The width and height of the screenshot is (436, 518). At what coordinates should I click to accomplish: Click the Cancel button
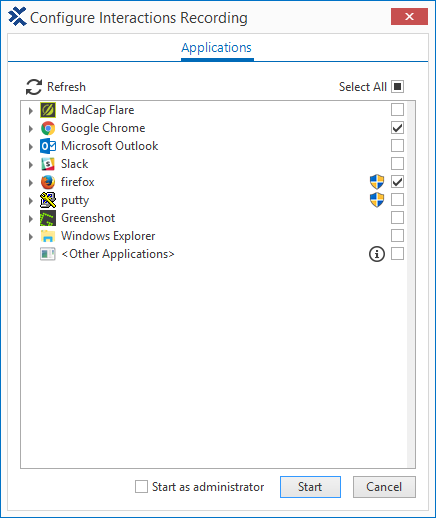coord(384,487)
